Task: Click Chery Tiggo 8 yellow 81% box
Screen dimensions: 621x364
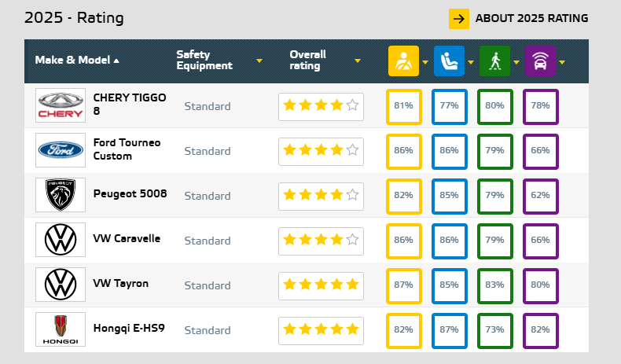Action: coord(403,107)
